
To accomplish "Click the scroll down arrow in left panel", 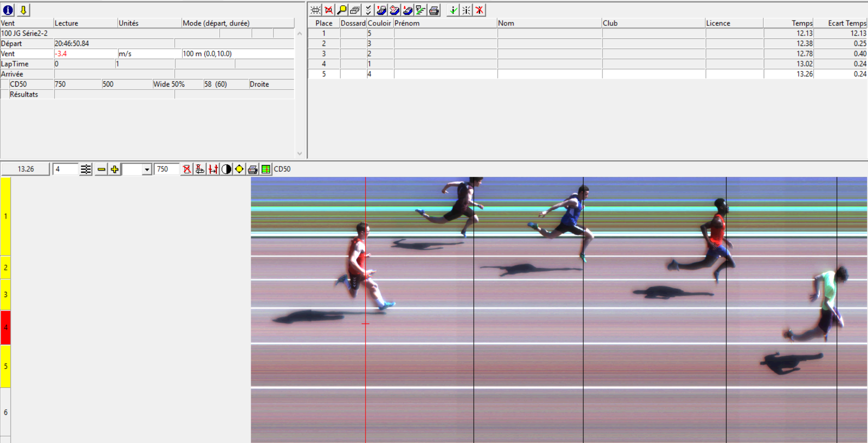I will click(x=300, y=154).
